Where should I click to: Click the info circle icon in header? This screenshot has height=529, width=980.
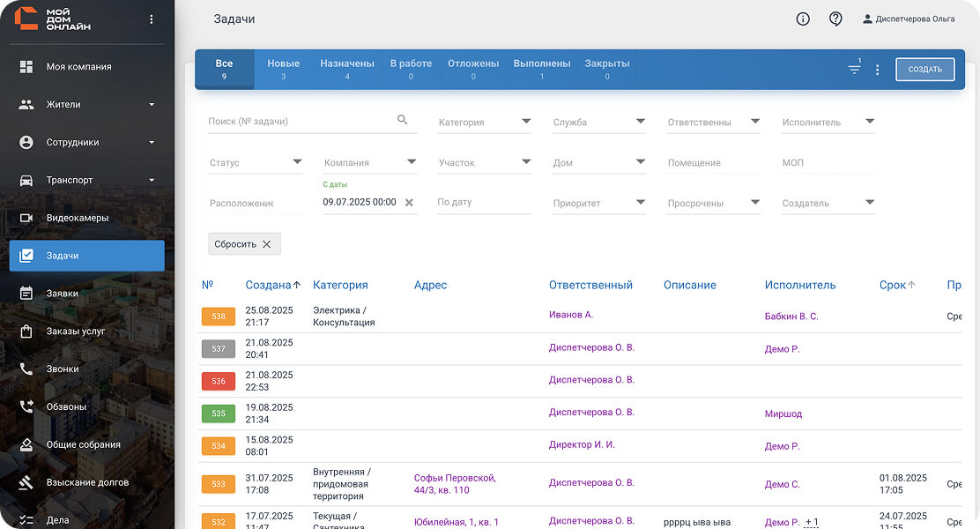803,19
